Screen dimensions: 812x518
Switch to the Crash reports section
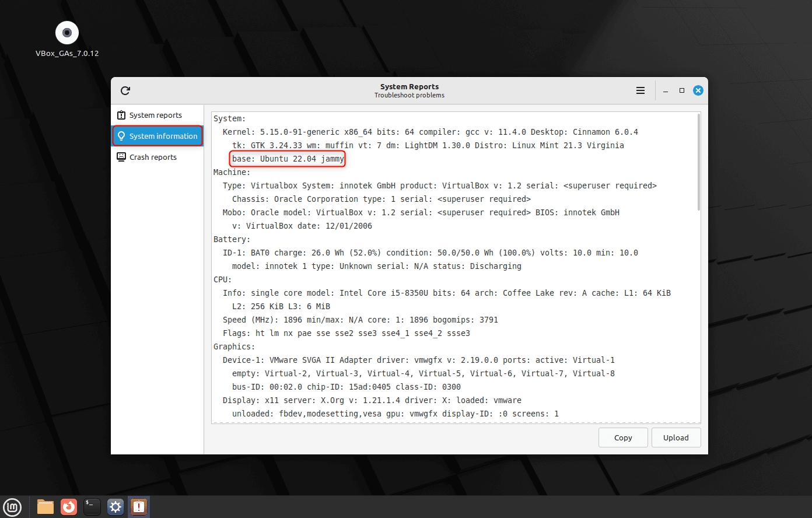[x=153, y=157]
